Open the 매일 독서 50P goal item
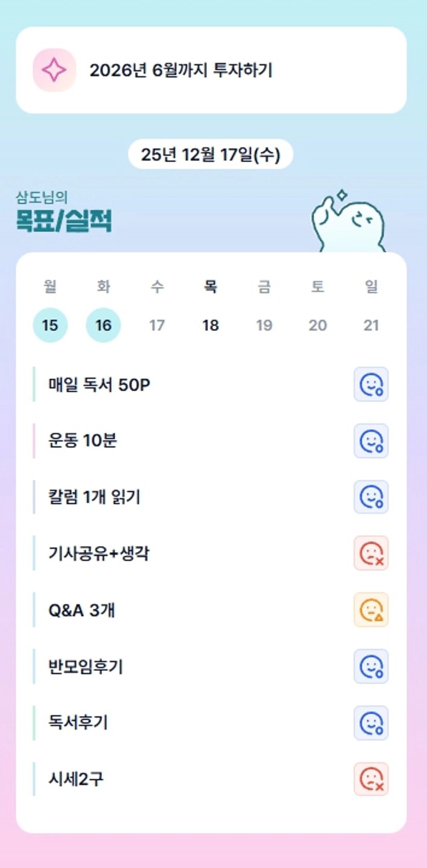This screenshot has width=427, height=868. click(99, 384)
